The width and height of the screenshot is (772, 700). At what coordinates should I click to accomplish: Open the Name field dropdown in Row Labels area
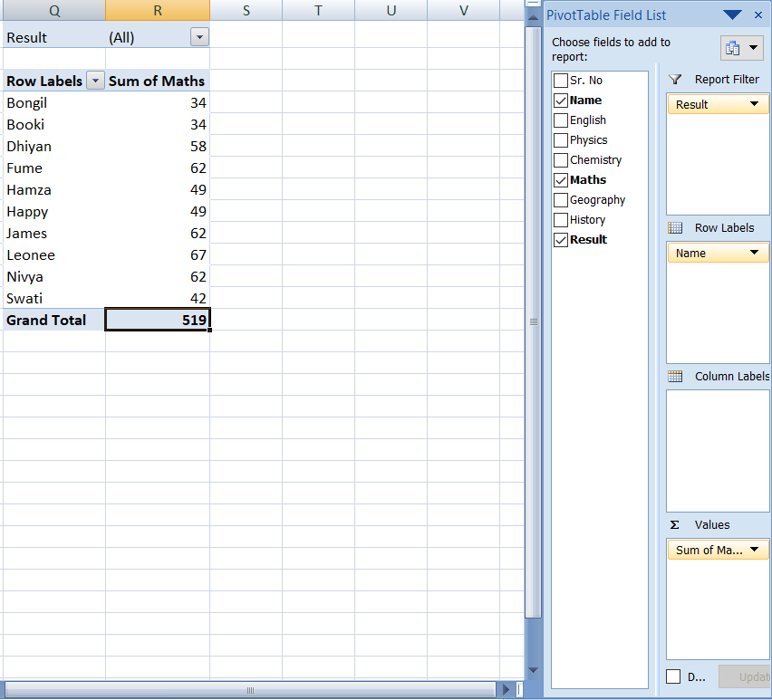pos(754,254)
